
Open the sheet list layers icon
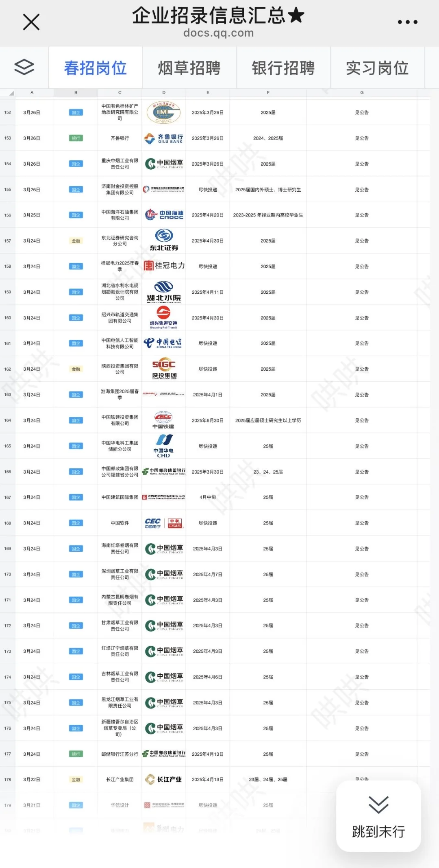coord(24,67)
